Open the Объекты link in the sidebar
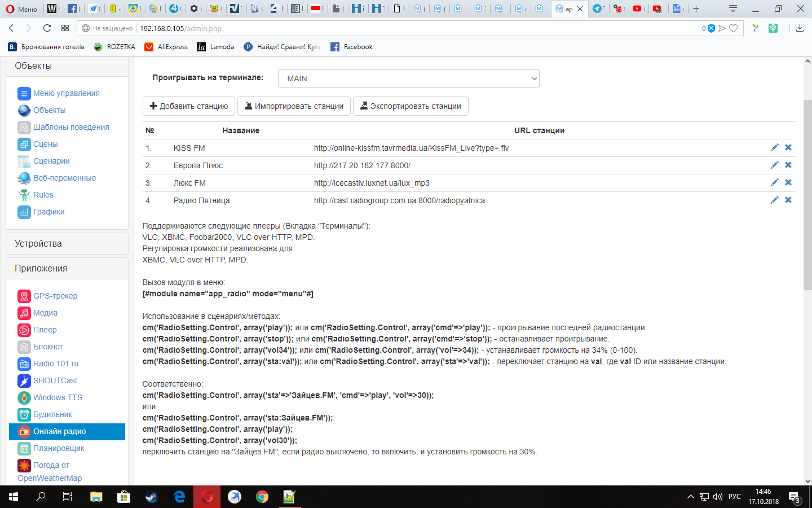The height and width of the screenshot is (508, 812). tap(50, 110)
